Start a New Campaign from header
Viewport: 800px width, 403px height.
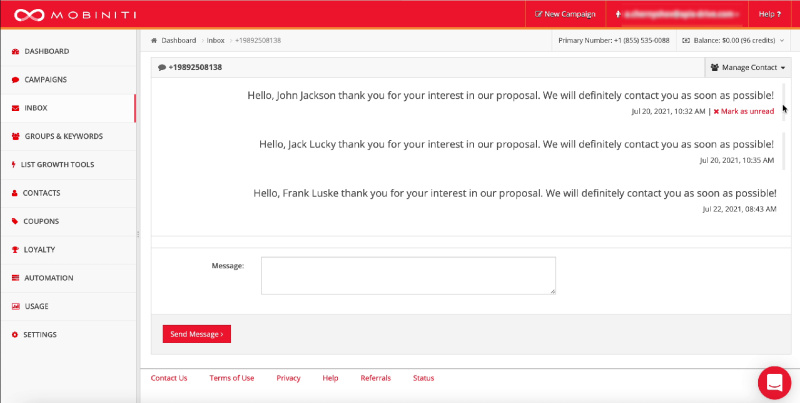click(x=565, y=14)
